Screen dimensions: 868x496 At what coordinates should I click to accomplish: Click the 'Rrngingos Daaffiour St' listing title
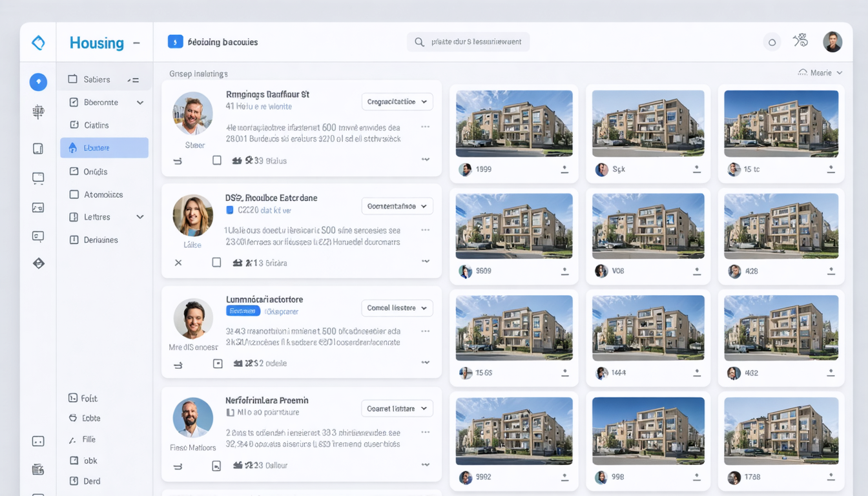point(267,94)
